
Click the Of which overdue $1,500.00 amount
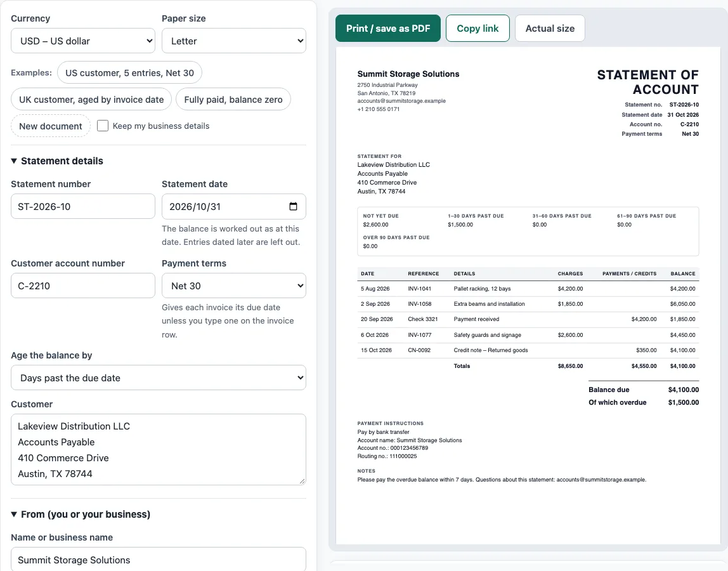pyautogui.click(x=684, y=402)
